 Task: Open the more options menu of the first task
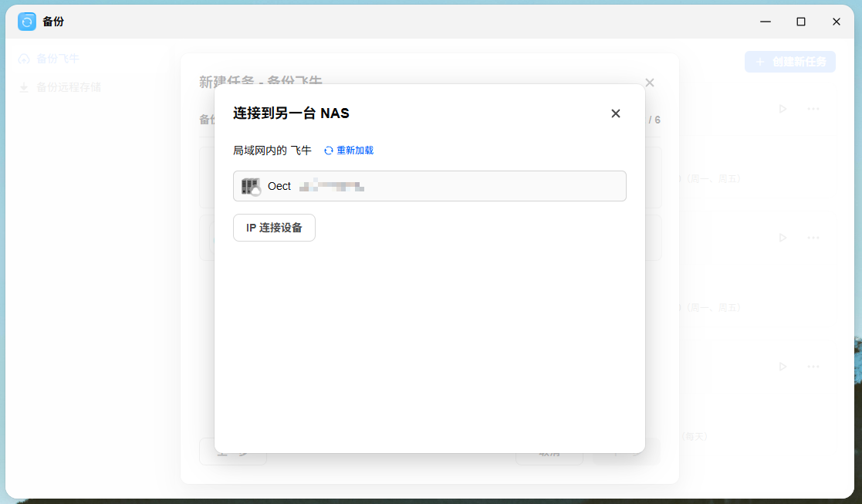coord(813,109)
